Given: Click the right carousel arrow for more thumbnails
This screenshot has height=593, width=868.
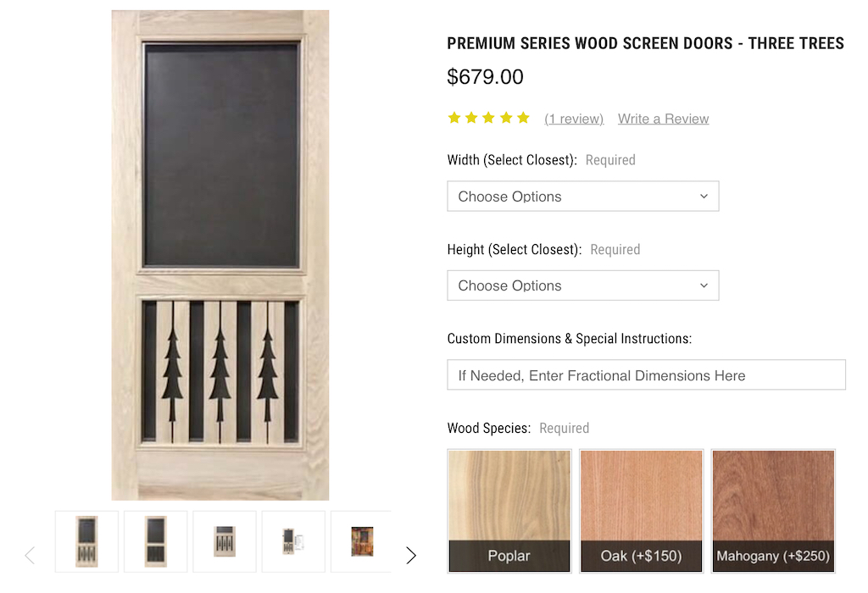Looking at the screenshot, I should click(411, 555).
